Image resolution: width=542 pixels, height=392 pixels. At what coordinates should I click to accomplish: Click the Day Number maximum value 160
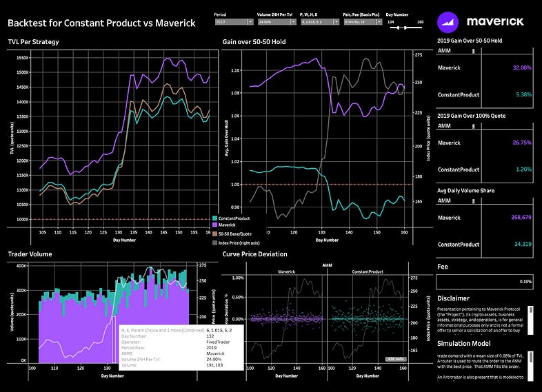(420, 22)
